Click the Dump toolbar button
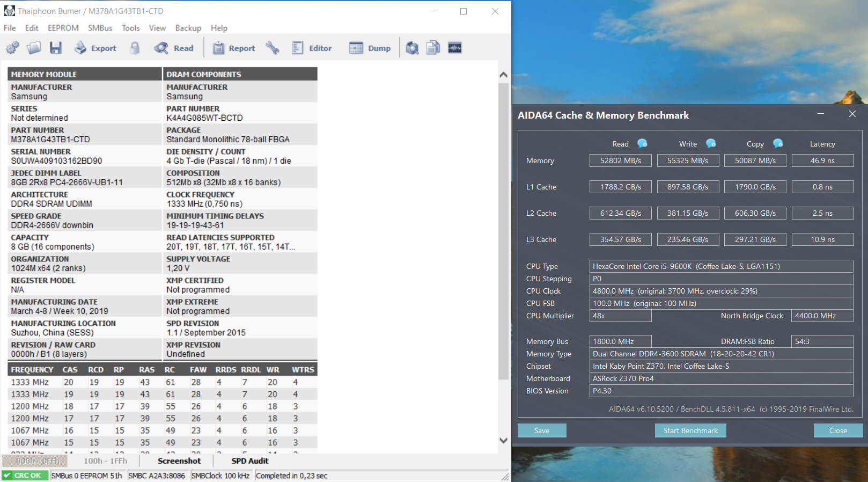Viewport: 868px width, 482px height. tap(370, 48)
